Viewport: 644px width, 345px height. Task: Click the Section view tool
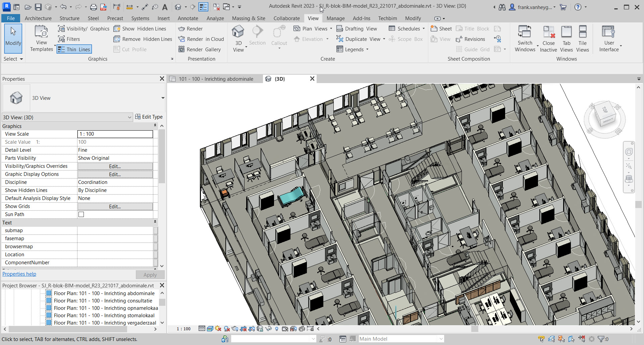[257, 36]
